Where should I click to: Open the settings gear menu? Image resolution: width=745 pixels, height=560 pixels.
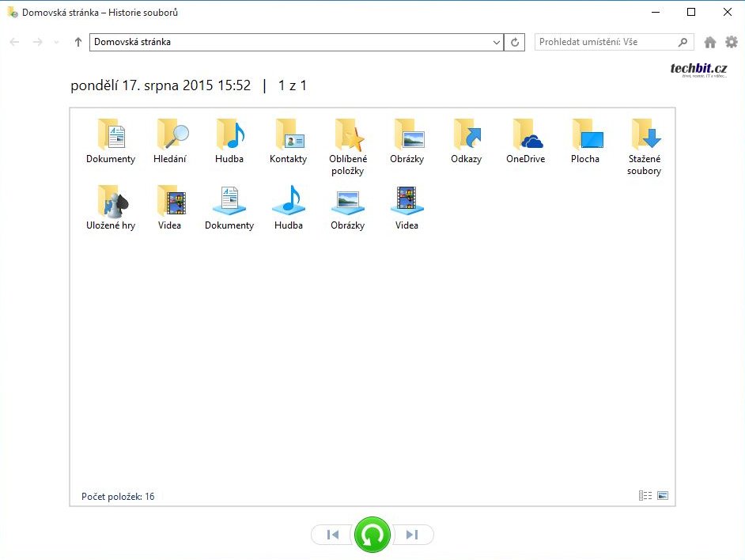pos(731,42)
